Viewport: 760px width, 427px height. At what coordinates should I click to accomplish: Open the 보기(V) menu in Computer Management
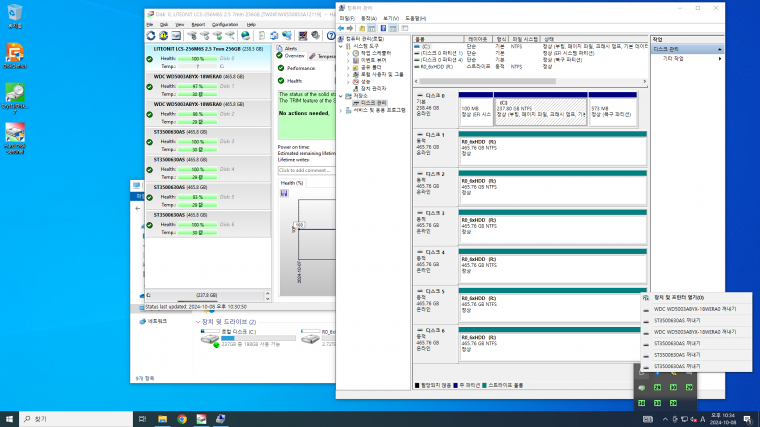point(391,18)
